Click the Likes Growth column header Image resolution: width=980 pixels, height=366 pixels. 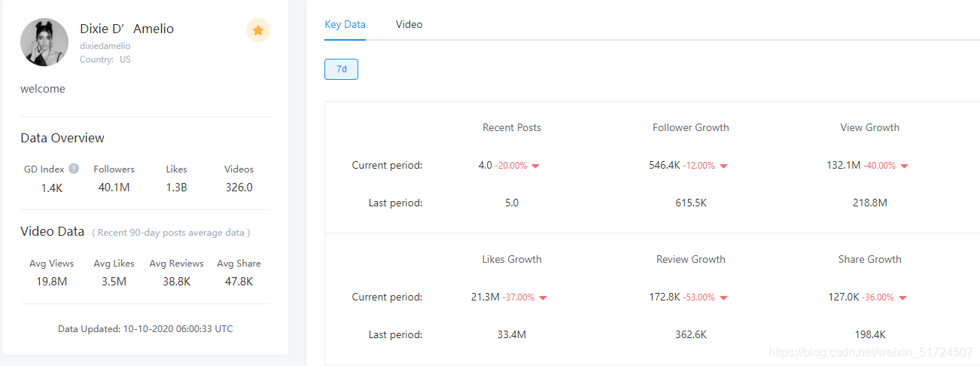[512, 259]
